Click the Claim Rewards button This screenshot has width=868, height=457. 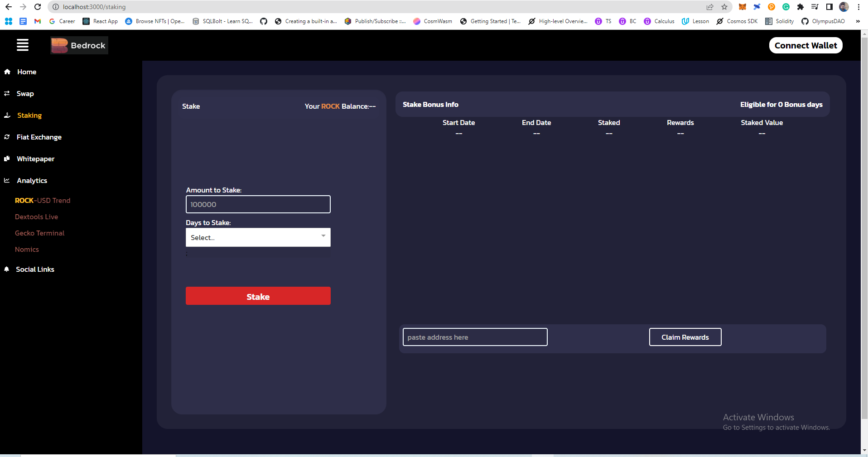click(x=685, y=337)
